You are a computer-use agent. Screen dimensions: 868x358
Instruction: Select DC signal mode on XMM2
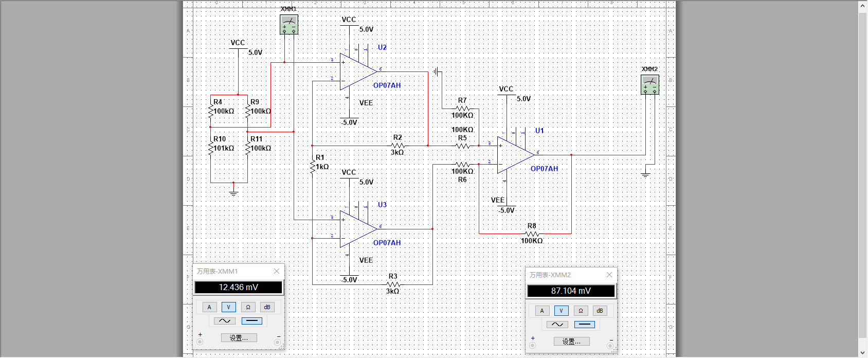[584, 325]
